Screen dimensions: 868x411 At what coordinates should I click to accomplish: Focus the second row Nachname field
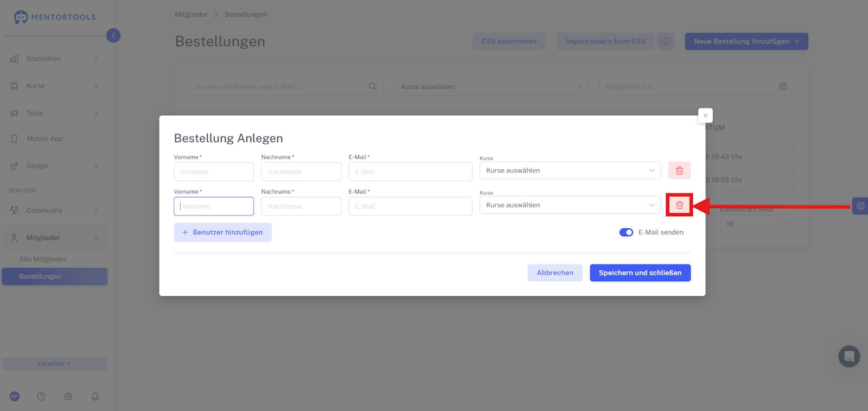coord(301,206)
